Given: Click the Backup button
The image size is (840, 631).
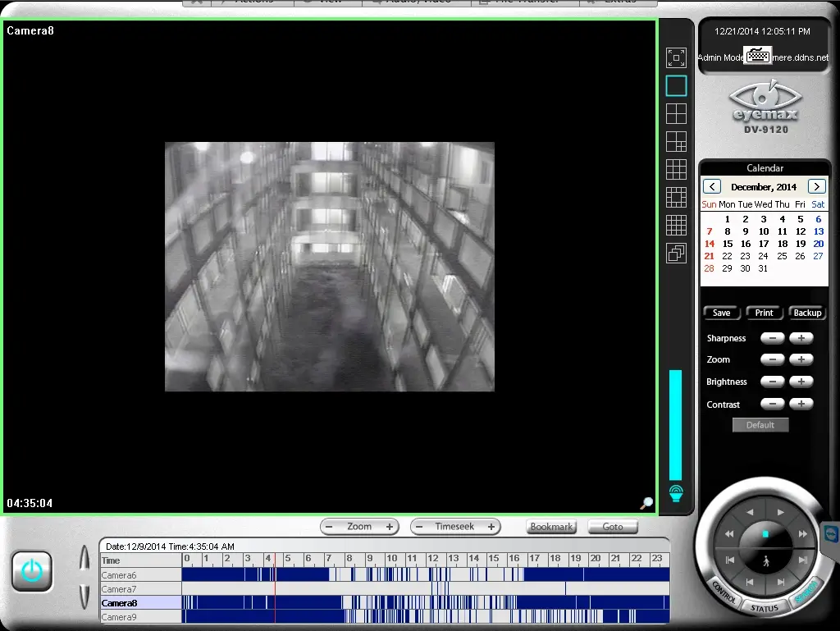Looking at the screenshot, I should (x=807, y=313).
